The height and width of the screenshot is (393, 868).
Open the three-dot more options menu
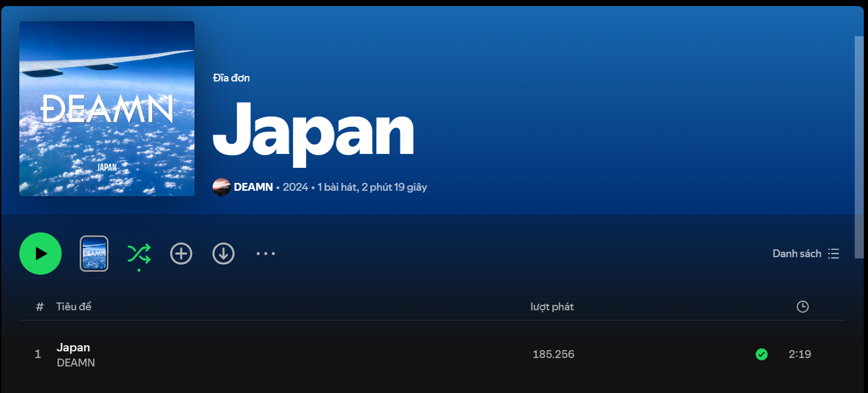(266, 254)
